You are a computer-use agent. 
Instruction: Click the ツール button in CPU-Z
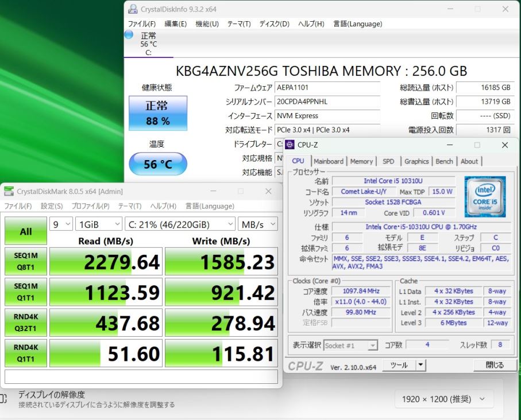pyautogui.click(x=399, y=365)
